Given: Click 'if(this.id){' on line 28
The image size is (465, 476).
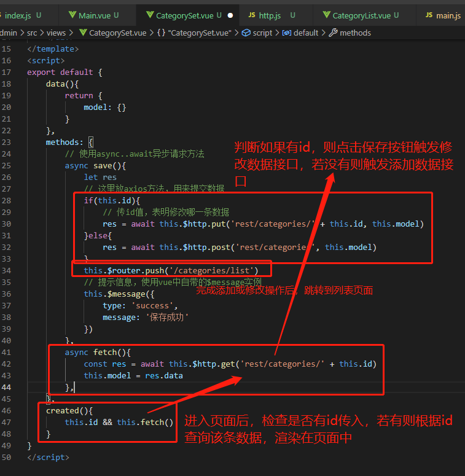Looking at the screenshot, I should tap(112, 201).
